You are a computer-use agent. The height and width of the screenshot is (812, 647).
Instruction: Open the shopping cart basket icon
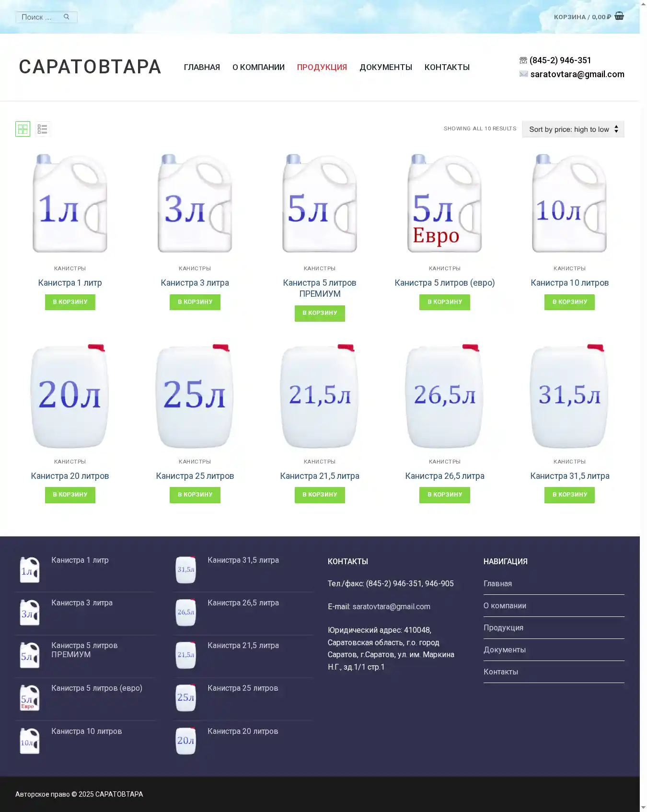[619, 16]
